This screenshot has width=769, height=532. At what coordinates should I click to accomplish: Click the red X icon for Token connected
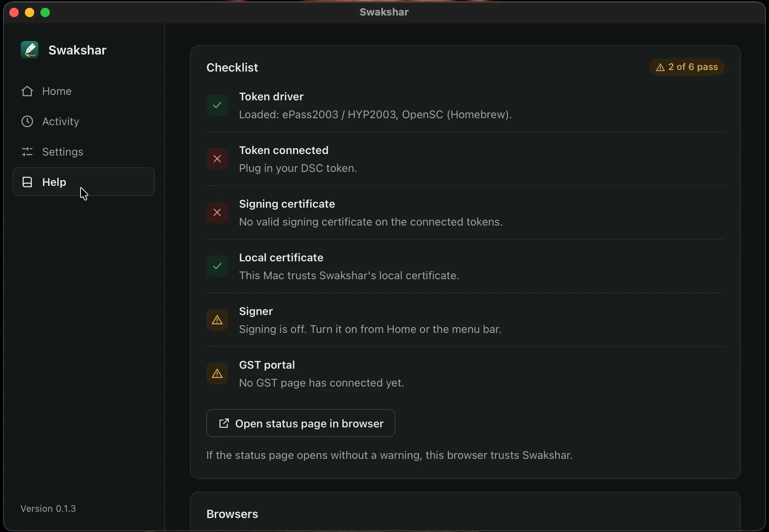pos(217,159)
